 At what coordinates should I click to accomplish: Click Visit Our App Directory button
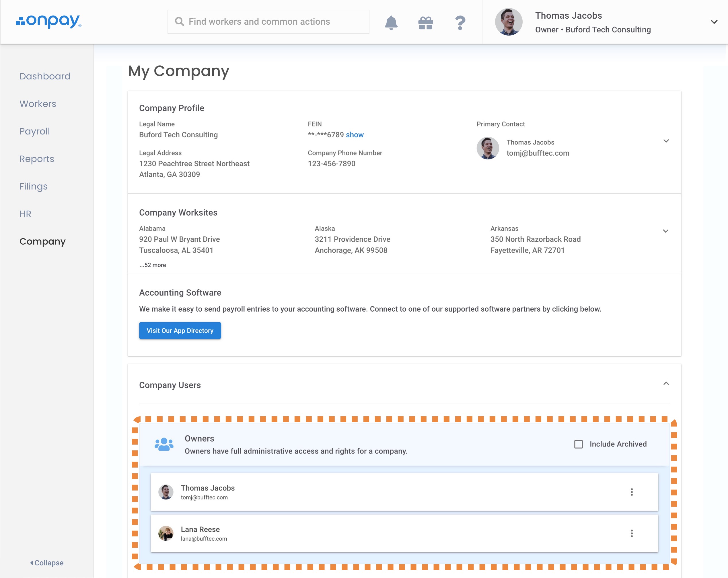coord(180,330)
